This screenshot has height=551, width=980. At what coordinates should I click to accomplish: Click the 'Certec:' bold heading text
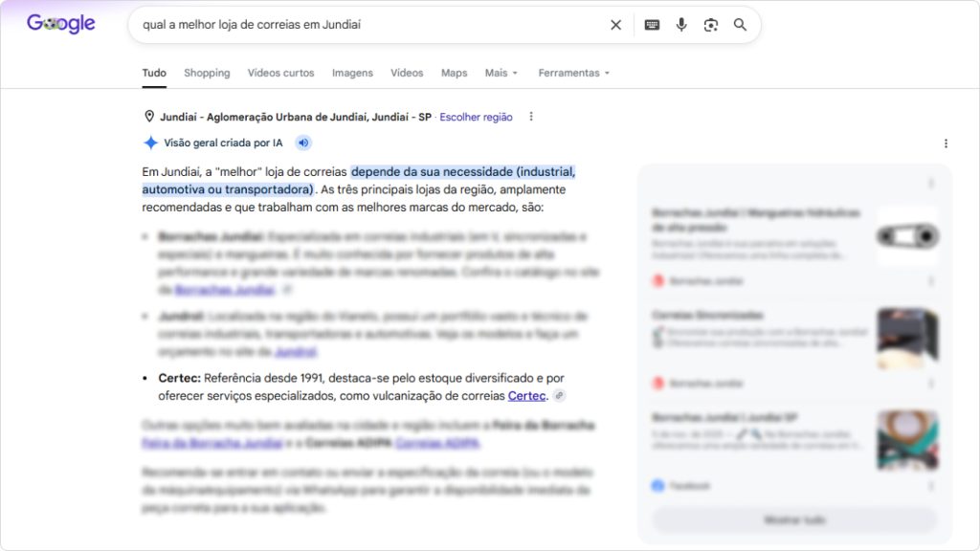pyautogui.click(x=179, y=378)
